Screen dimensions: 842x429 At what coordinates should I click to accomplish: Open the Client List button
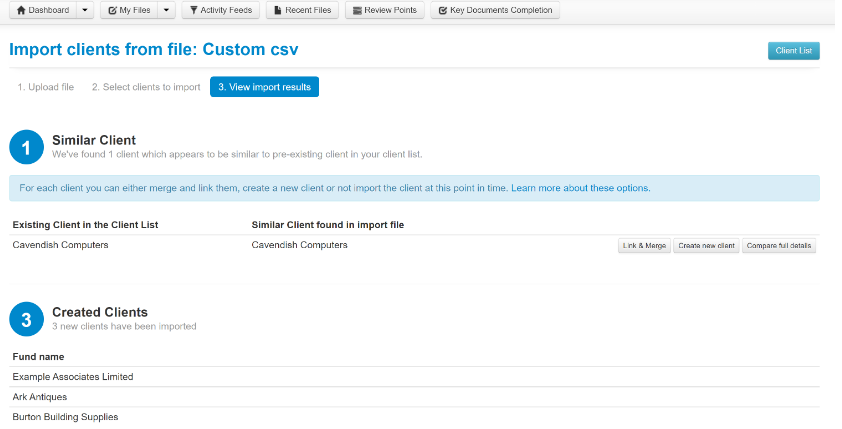[793, 51]
